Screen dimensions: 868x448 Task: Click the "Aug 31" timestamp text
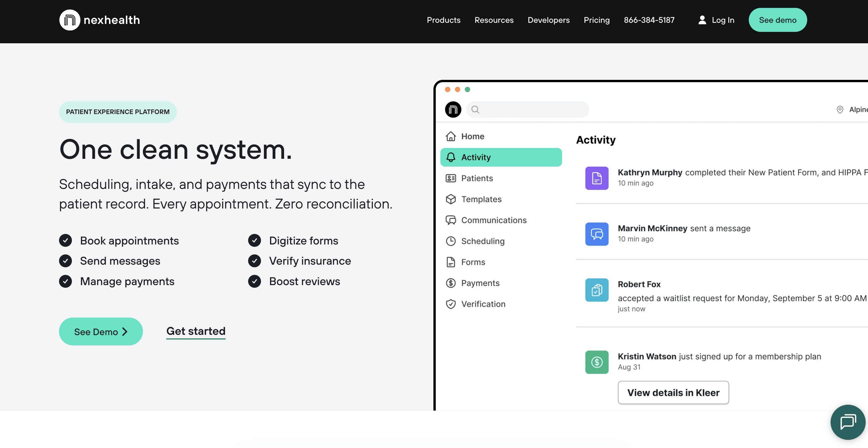[629, 367]
